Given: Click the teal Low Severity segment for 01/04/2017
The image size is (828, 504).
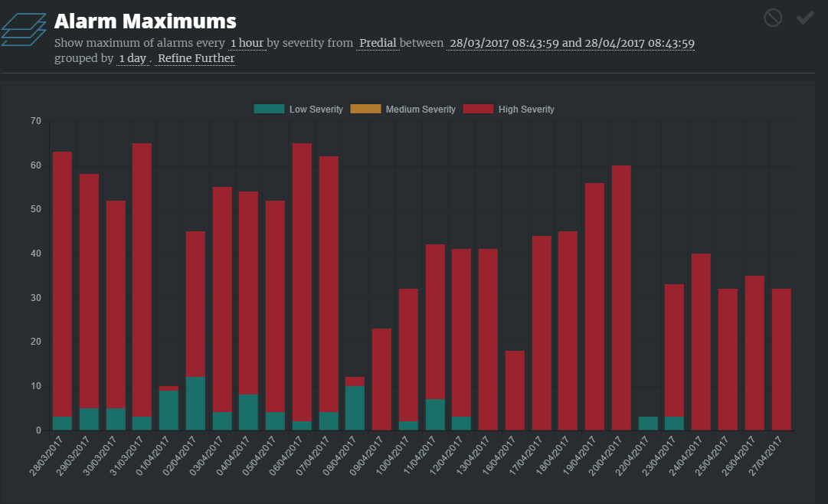Looking at the screenshot, I should (x=169, y=411).
